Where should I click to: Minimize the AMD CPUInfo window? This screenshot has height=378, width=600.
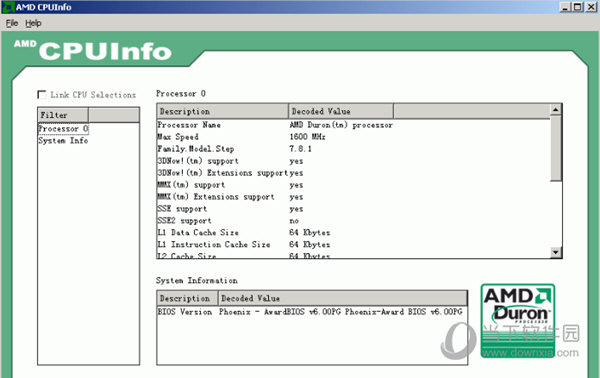coord(566,7)
